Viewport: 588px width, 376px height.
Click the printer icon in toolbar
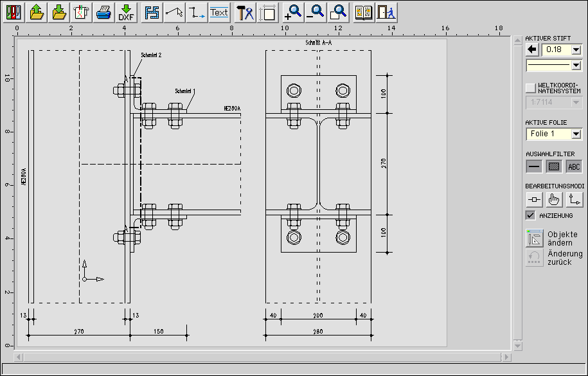(104, 12)
